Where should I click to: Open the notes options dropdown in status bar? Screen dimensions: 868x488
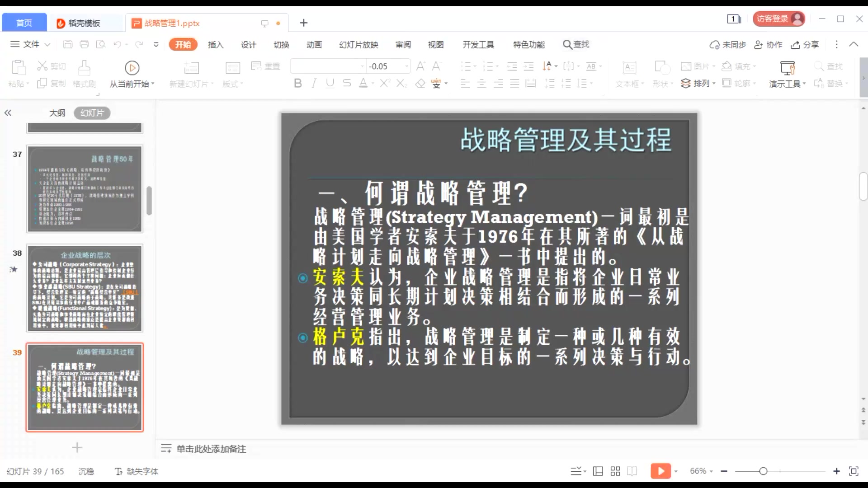tap(578, 471)
